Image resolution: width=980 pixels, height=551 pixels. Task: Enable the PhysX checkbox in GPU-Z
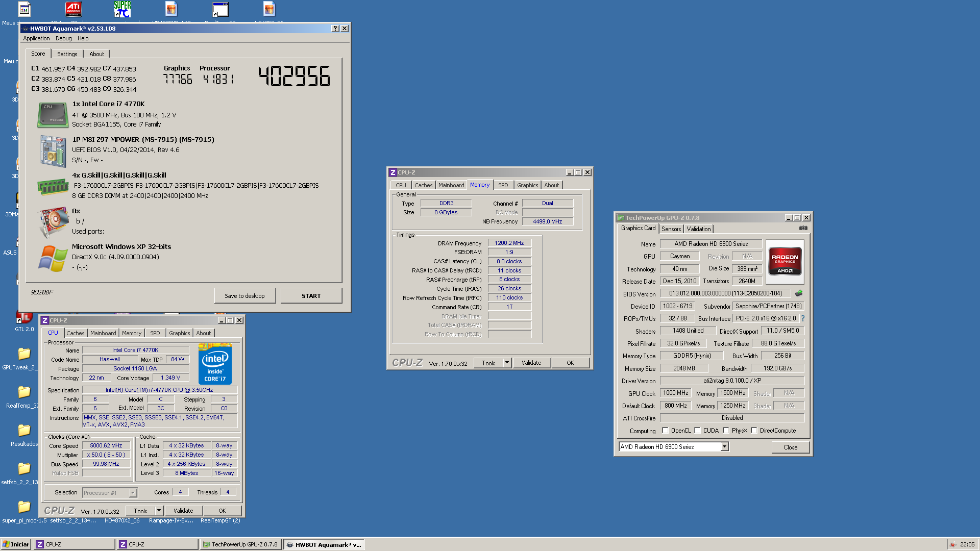point(726,431)
